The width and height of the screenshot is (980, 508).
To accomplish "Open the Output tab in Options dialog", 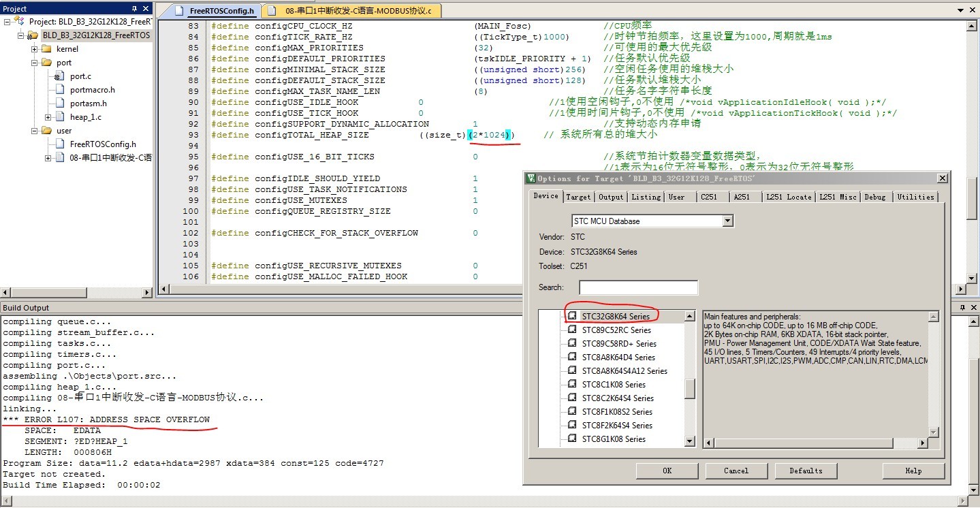I will (611, 197).
